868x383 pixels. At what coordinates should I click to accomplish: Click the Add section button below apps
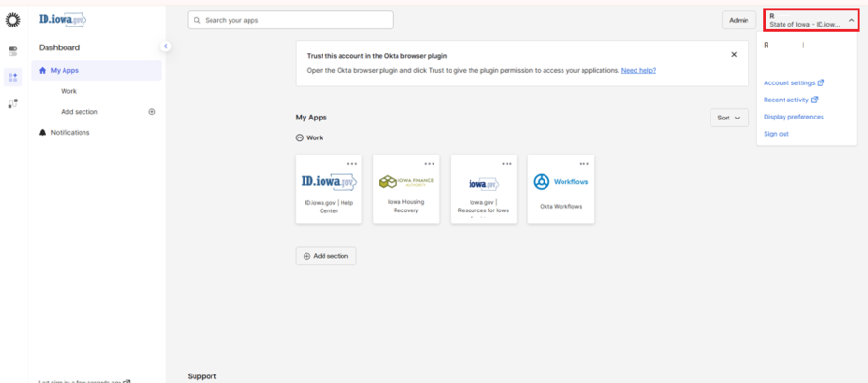click(x=326, y=256)
